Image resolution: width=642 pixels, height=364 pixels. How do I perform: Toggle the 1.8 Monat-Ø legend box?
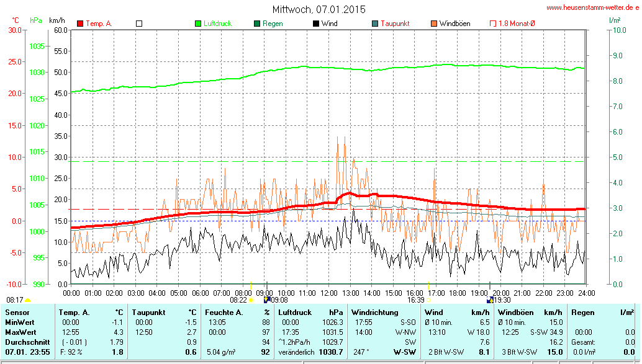493,24
